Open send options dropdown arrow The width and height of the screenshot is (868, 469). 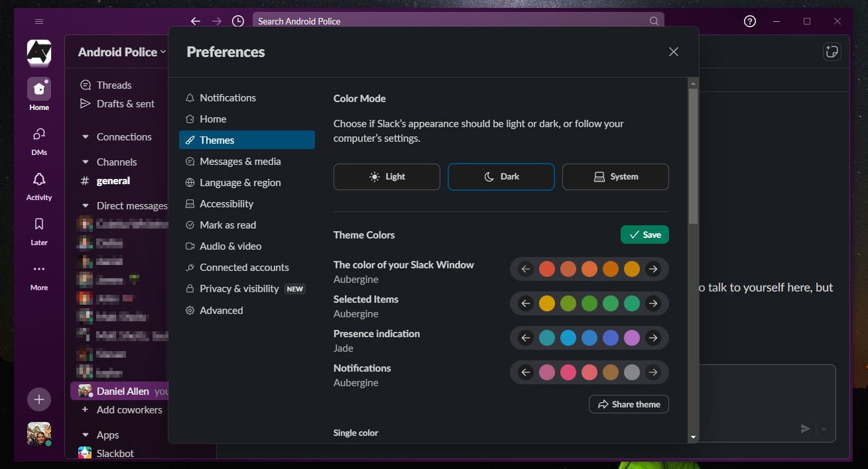click(824, 429)
